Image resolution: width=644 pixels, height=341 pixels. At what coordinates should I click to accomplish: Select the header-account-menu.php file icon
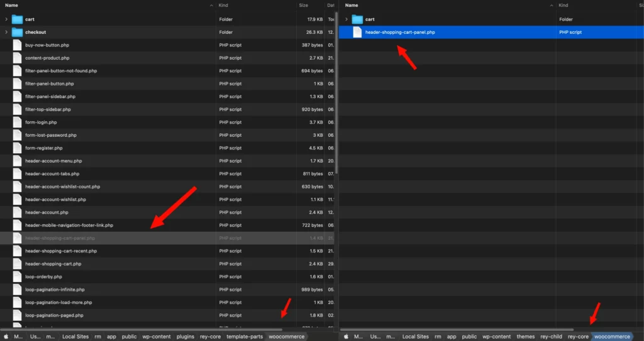(x=17, y=161)
